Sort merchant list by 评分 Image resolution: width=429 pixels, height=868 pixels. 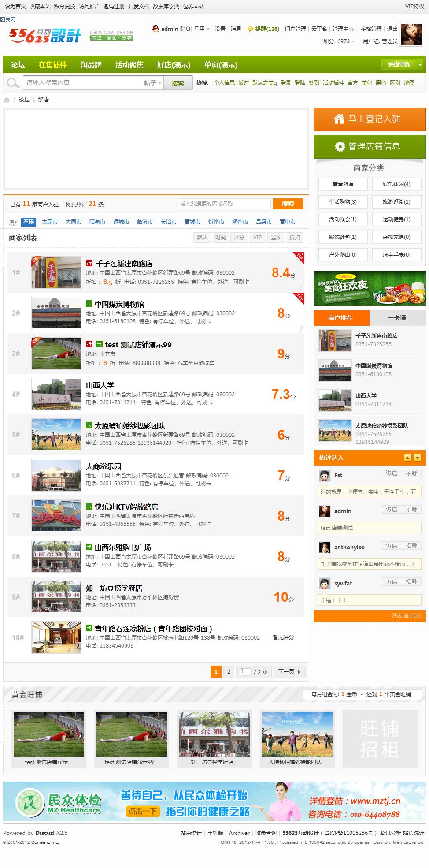(239, 238)
